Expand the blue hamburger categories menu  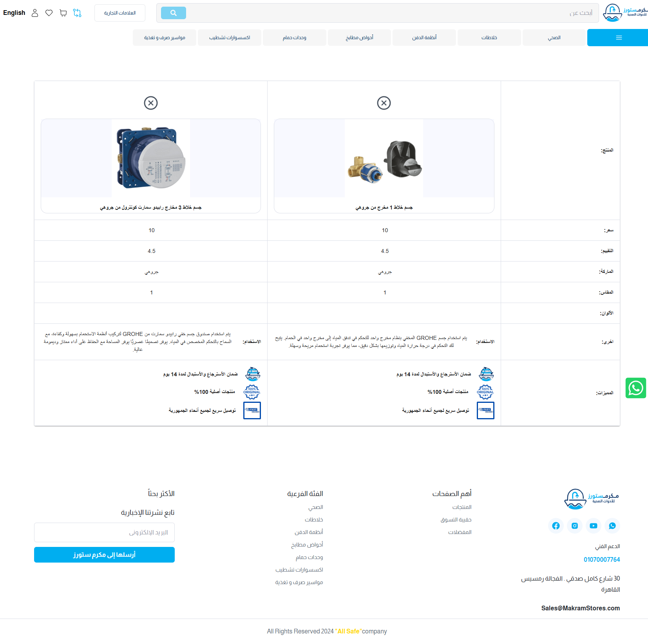619,38
